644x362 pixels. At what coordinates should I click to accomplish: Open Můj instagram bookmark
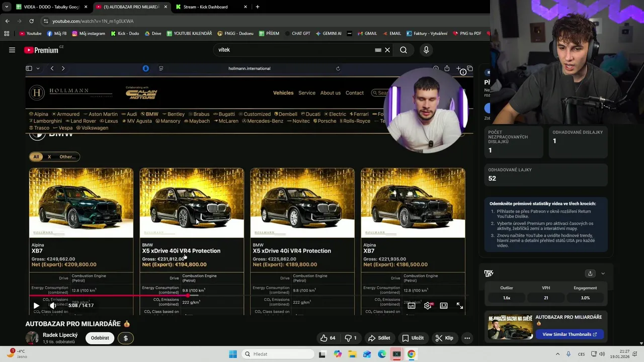(89, 34)
